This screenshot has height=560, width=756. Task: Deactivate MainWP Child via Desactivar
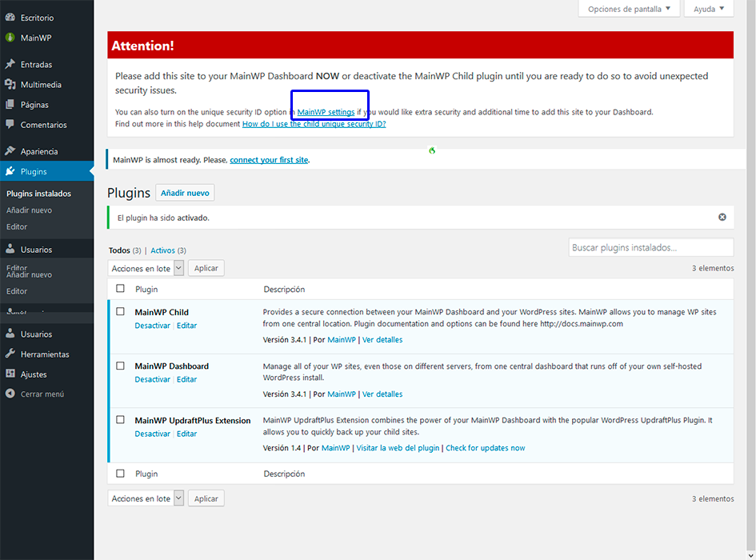click(152, 326)
